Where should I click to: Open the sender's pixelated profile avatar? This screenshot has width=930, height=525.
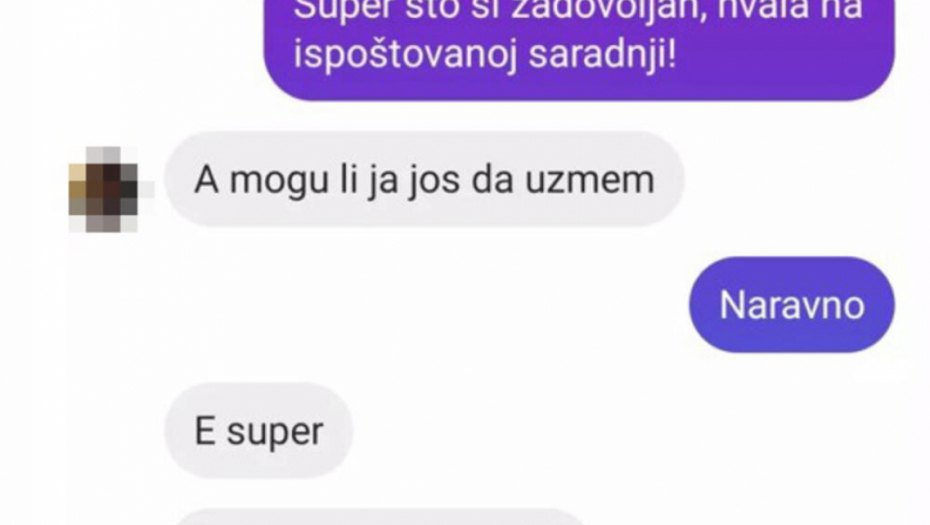pos(106,189)
